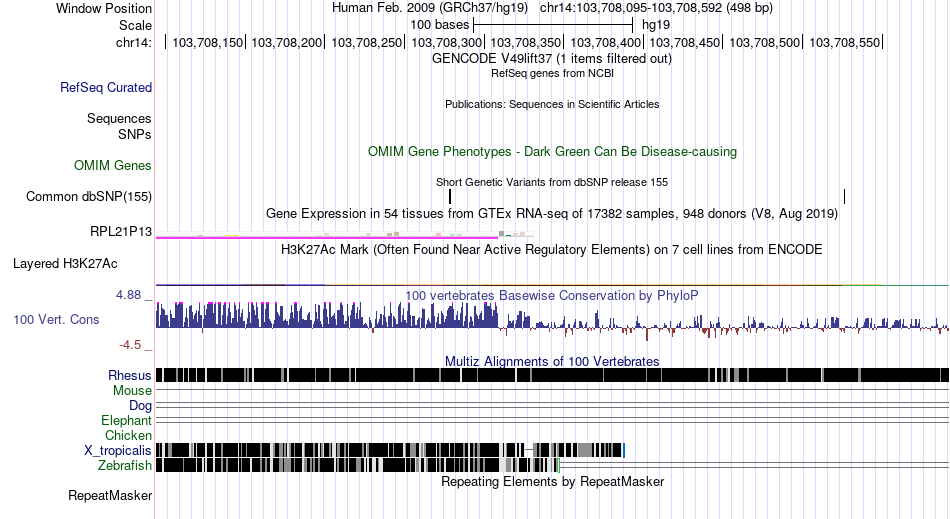Viewport: 950px width, 519px height.
Task: Select the Dog alignment row label
Action: pos(140,406)
